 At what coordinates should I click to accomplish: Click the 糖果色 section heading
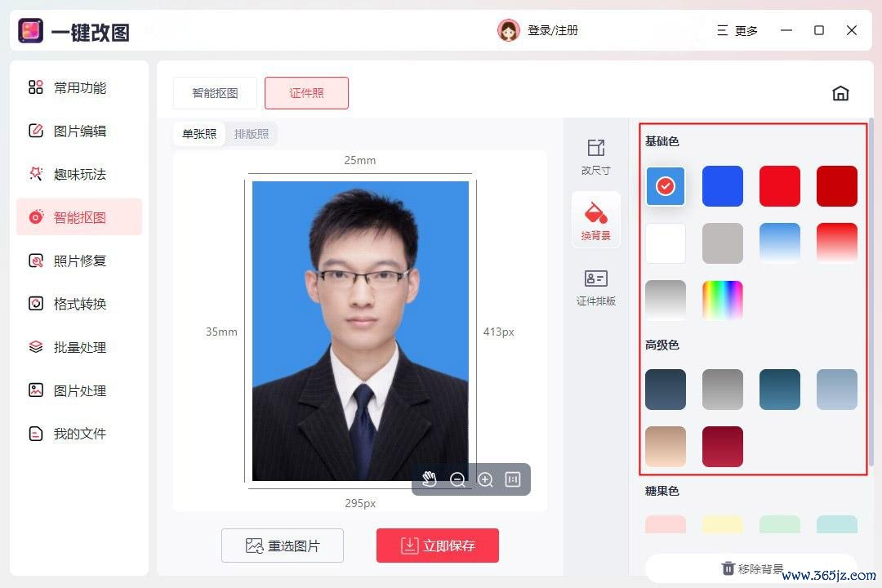pos(662,491)
